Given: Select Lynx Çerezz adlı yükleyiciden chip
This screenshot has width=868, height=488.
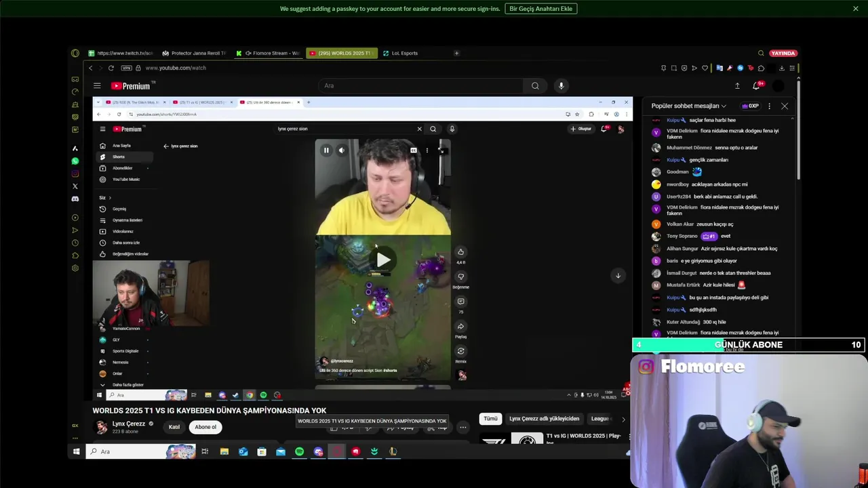Looking at the screenshot, I should tap(545, 419).
